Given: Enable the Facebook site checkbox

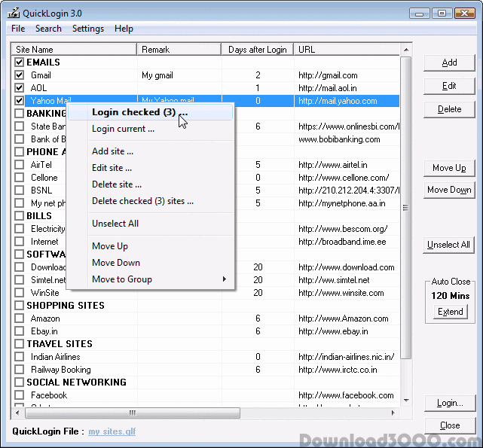Looking at the screenshot, I should pyautogui.click(x=19, y=395).
